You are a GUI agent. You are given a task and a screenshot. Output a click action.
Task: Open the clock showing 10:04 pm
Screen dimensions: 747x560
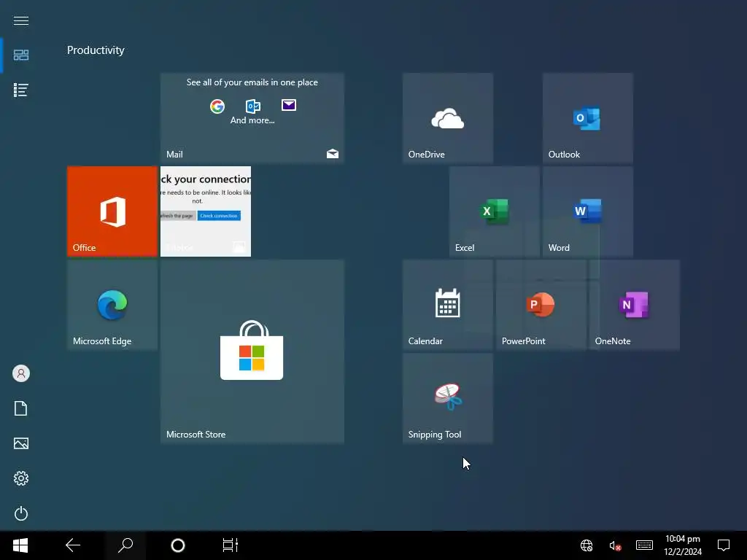click(683, 545)
